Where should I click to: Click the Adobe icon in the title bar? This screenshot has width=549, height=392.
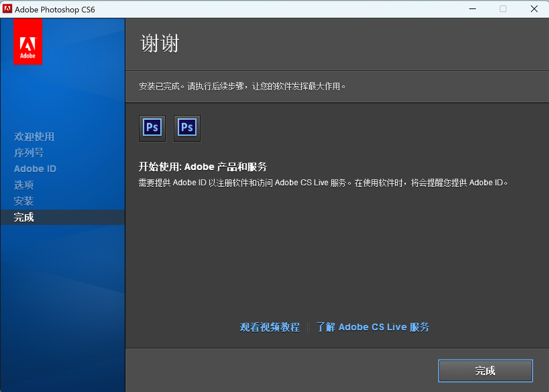pos(7,8)
